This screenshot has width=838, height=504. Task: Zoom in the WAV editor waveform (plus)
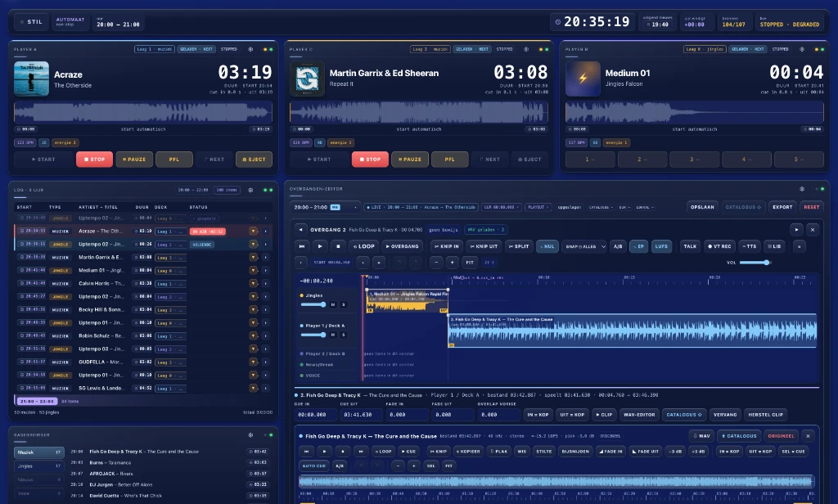tap(413, 466)
